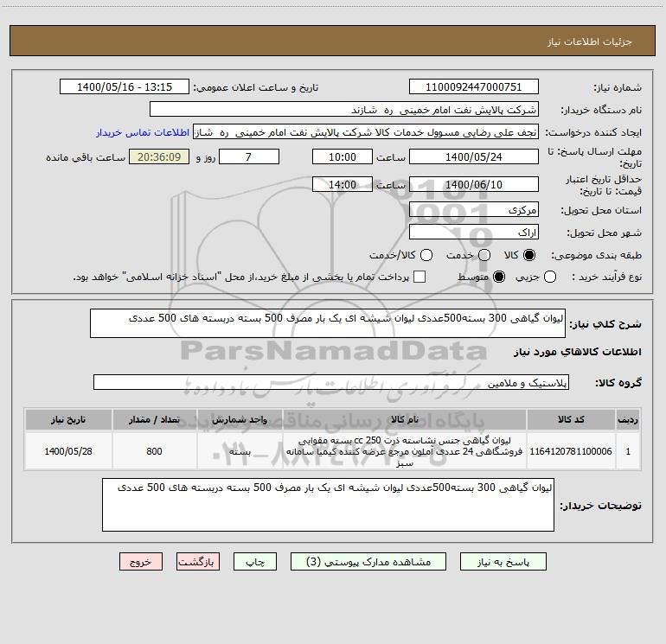666x644 pixels.
Task: Select the جزیی purchase type radio
Action: [x=549, y=277]
